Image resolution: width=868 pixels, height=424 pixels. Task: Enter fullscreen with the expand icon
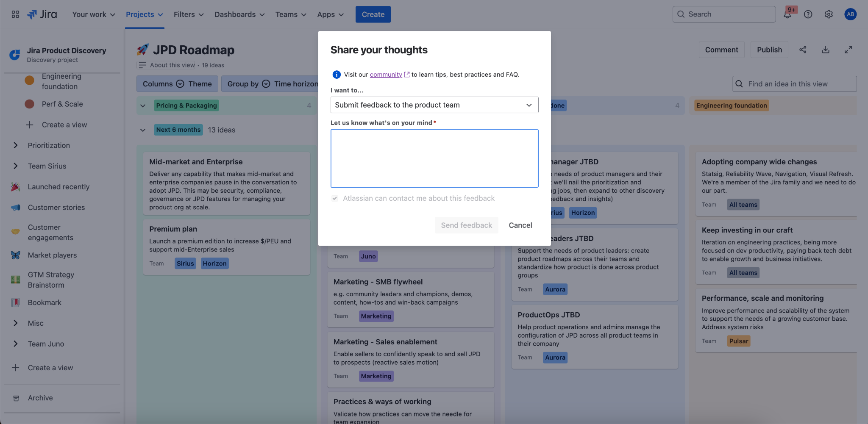[848, 50]
